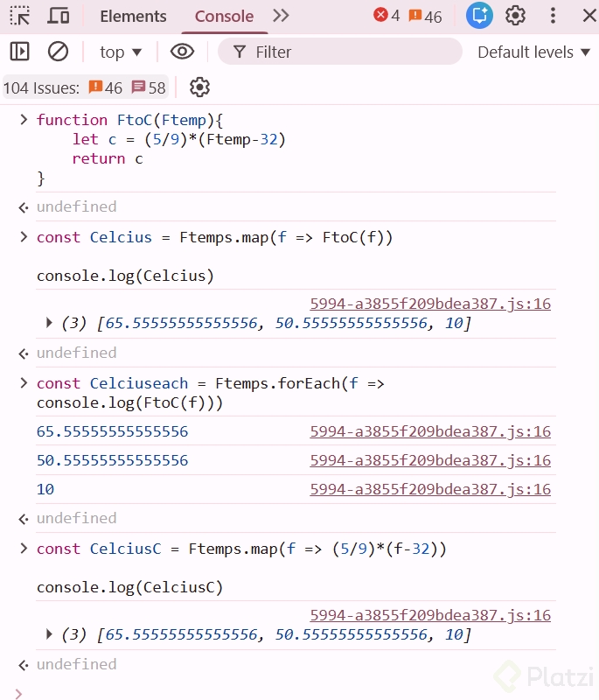Open the AI assistance panel icon
This screenshot has height=700, width=599.
click(x=479, y=16)
